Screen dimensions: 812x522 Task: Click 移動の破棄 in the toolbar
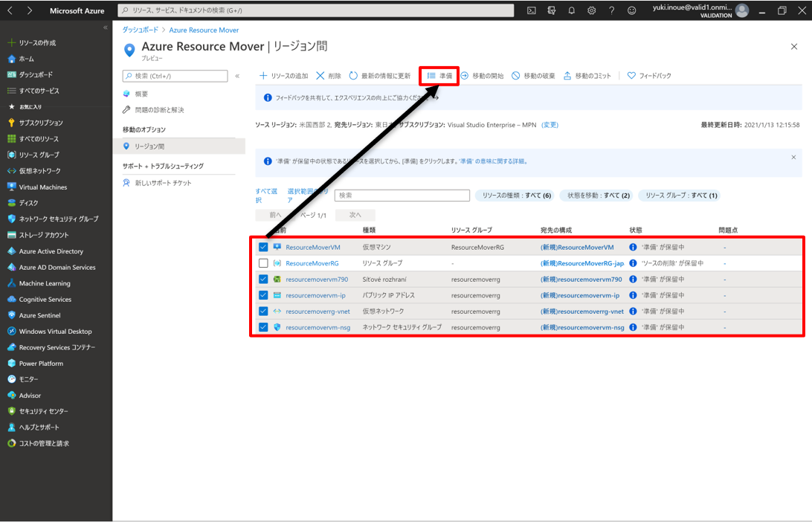(x=533, y=76)
